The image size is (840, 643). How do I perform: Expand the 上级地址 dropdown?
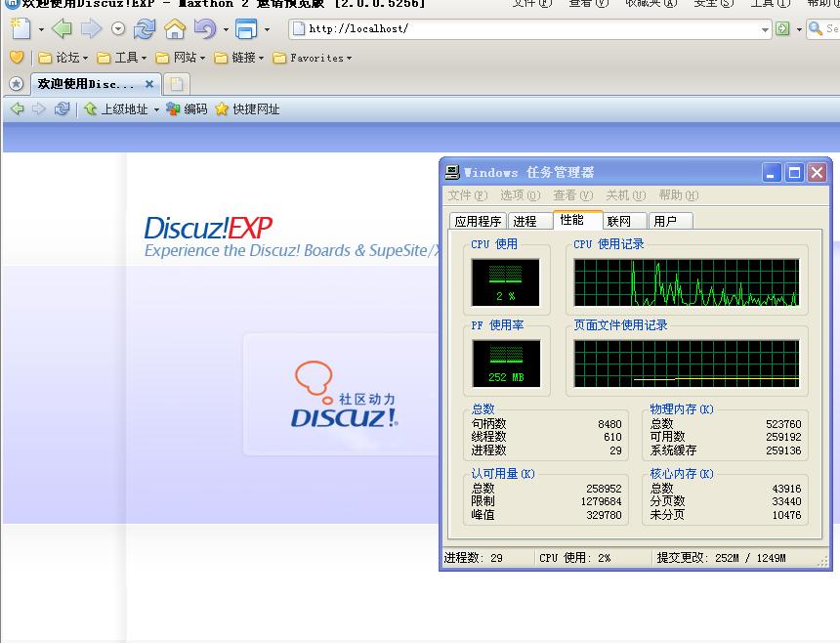tap(156, 109)
